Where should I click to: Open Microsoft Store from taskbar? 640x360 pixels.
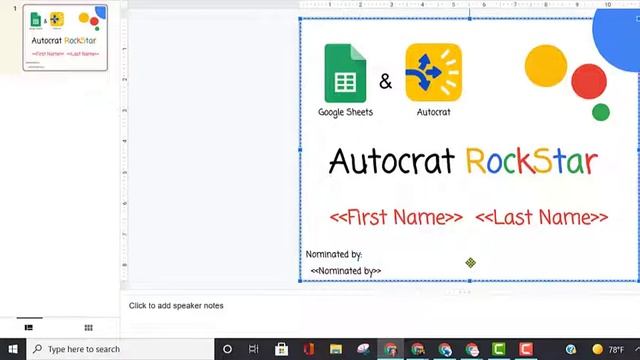pyautogui.click(x=281, y=349)
